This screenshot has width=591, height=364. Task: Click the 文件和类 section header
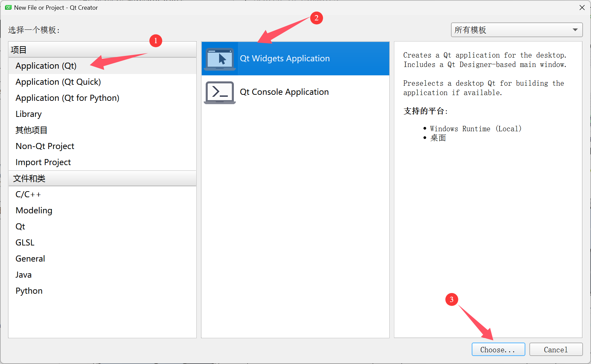tap(102, 178)
